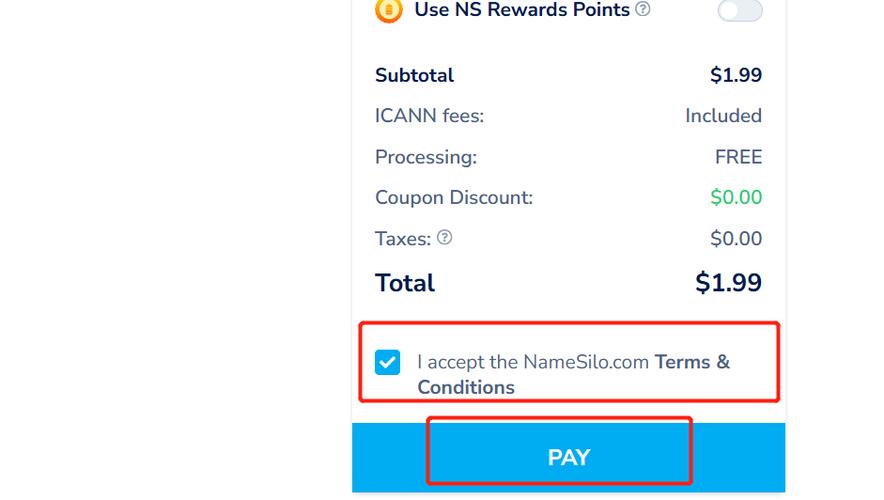Click the Total amount $1.99

point(728,283)
